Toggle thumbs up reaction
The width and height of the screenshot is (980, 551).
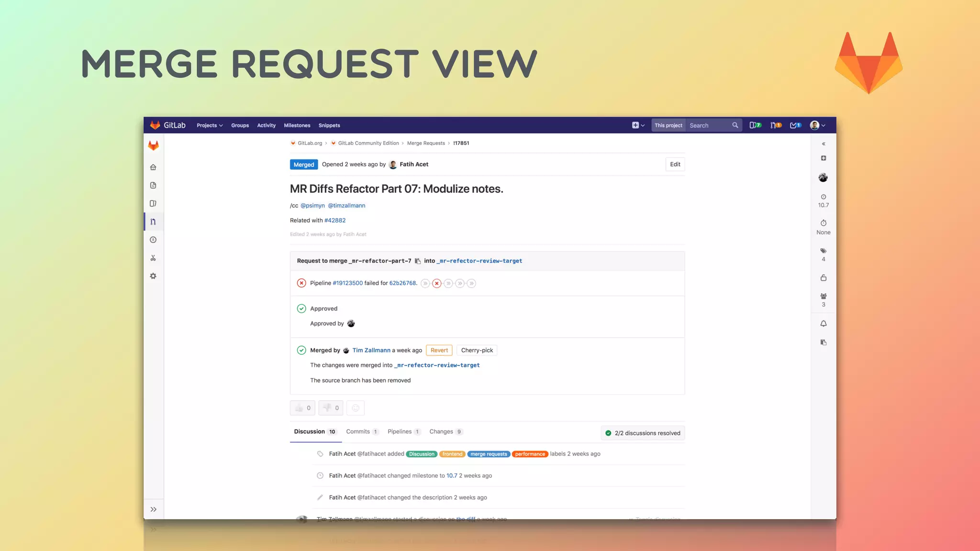point(302,408)
